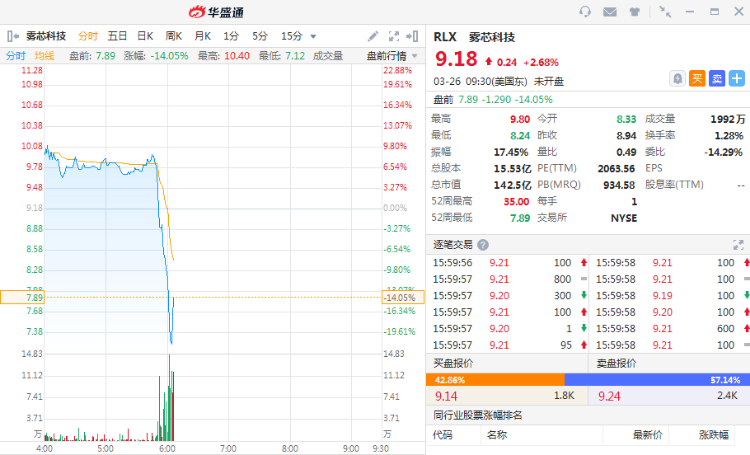The width and height of the screenshot is (750, 455).
Task: Click the blue 卖 sell button
Action: (x=717, y=78)
